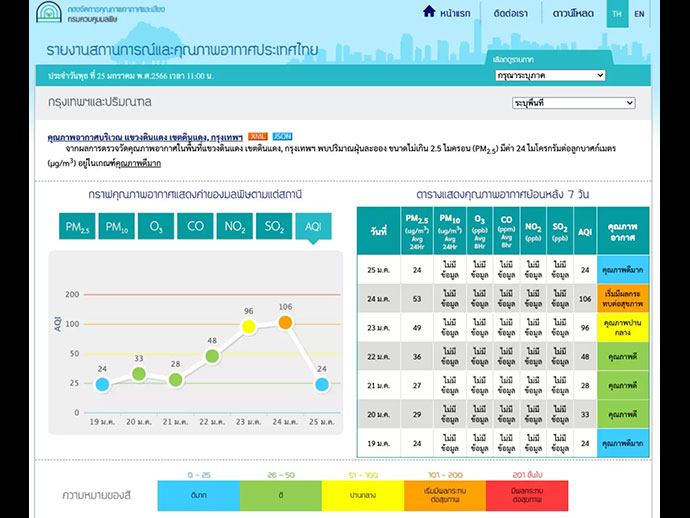Image resolution: width=690 pixels, height=518 pixels.
Task: Switch language to EN
Action: pos(639,14)
